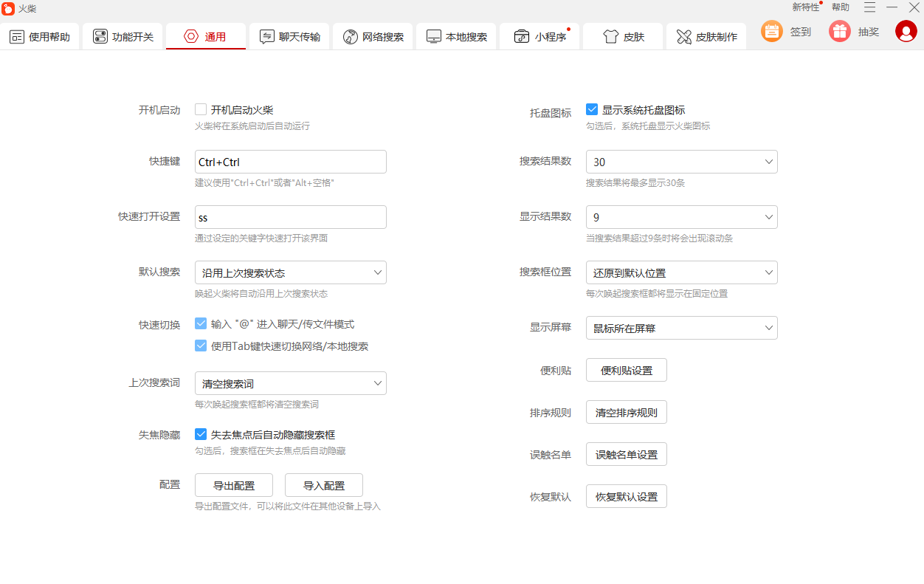Click the 快捷键 input field
924x584 pixels.
pyautogui.click(x=291, y=162)
